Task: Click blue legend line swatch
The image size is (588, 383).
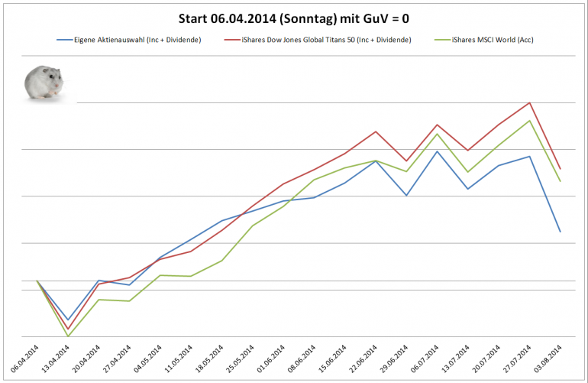Action: click(64, 40)
